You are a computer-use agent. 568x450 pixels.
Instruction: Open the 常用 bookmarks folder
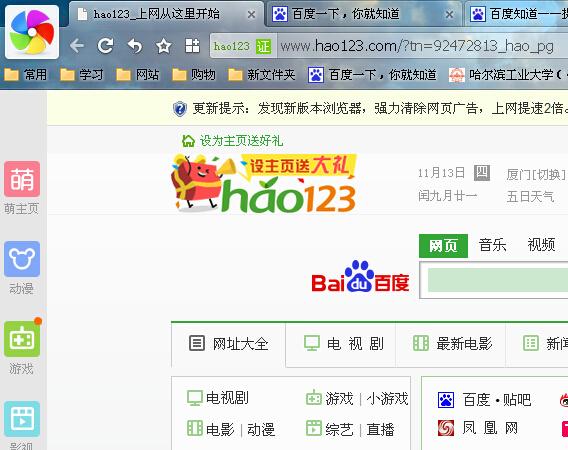pos(26,75)
